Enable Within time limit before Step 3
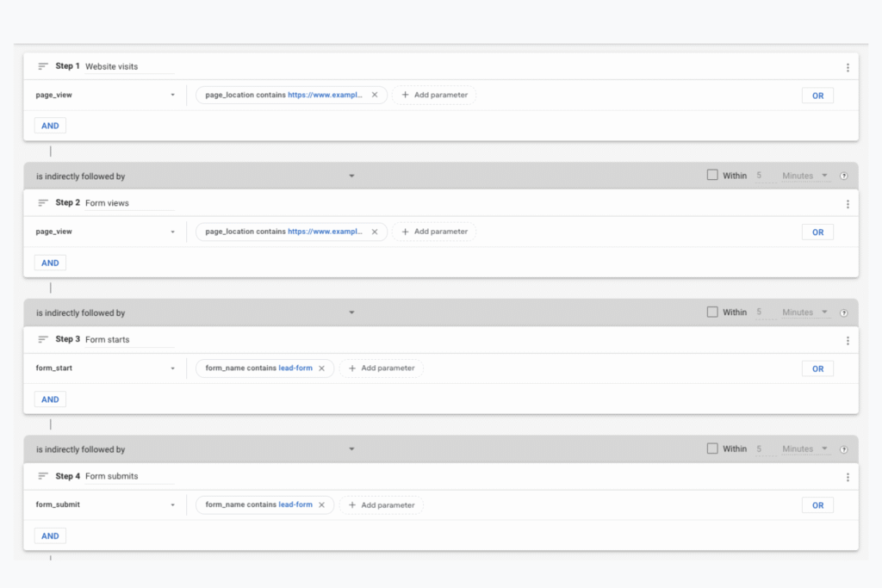This screenshot has height=588, width=882. 712,312
